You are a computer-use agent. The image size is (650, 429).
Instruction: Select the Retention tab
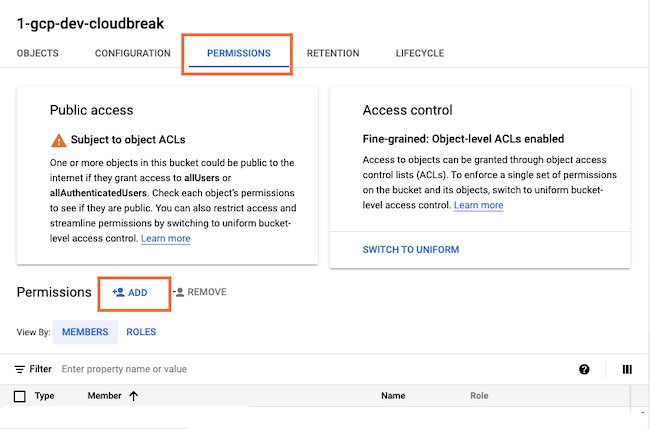333,53
